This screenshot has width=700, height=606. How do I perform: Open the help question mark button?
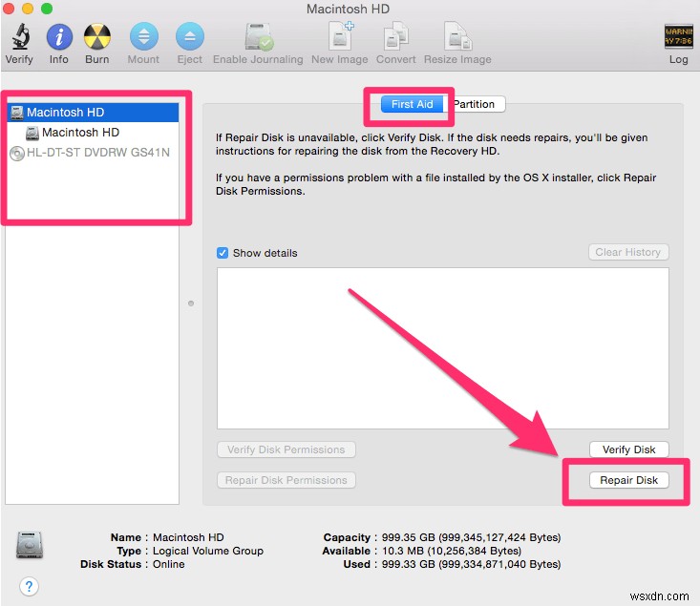pos(29,586)
